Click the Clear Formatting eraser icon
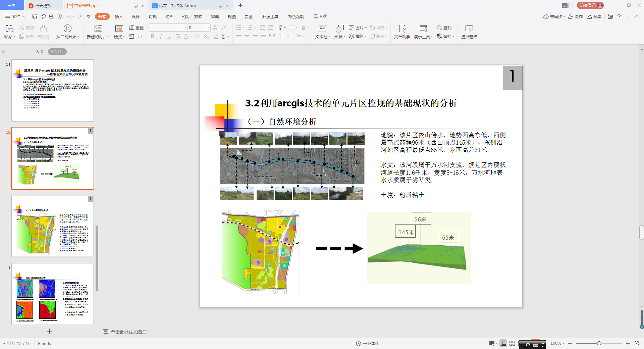 [215, 36]
